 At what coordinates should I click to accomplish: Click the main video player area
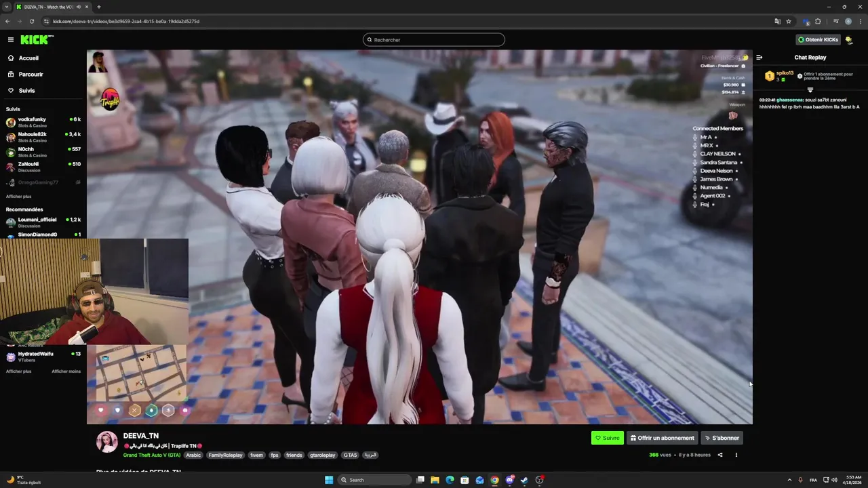click(419, 237)
